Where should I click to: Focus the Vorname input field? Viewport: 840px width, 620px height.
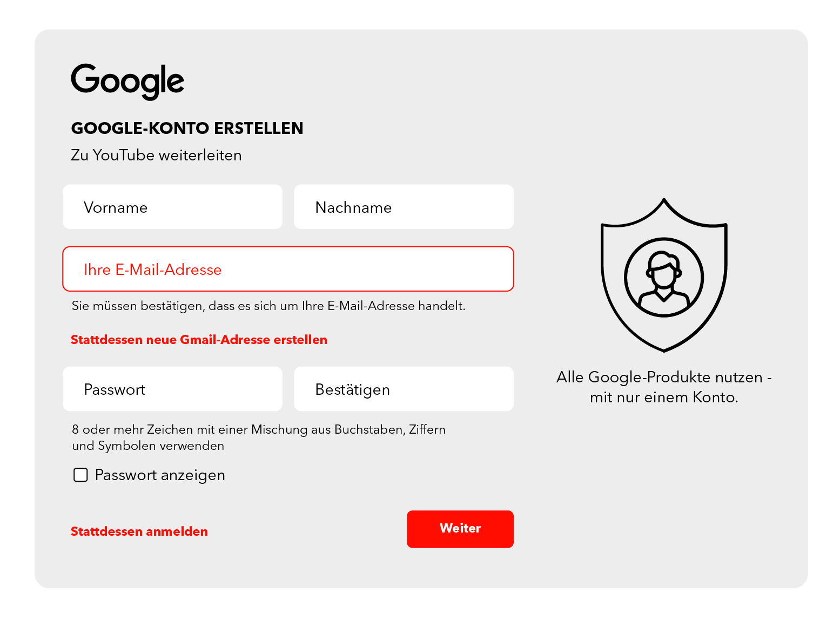pos(172,207)
